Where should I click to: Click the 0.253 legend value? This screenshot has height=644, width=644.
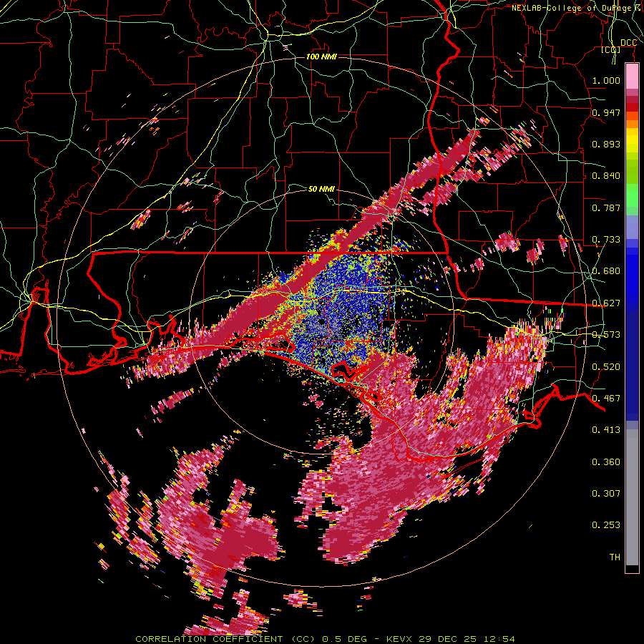606,525
